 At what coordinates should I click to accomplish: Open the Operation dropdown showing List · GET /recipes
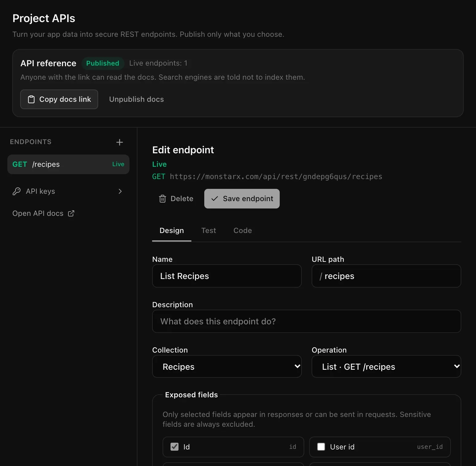pos(386,366)
